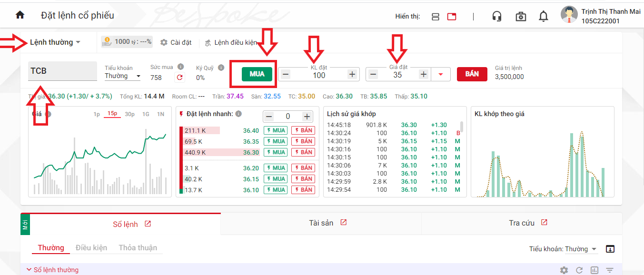Decrease the Giá đặt price
The image size is (644, 275).
(373, 74)
